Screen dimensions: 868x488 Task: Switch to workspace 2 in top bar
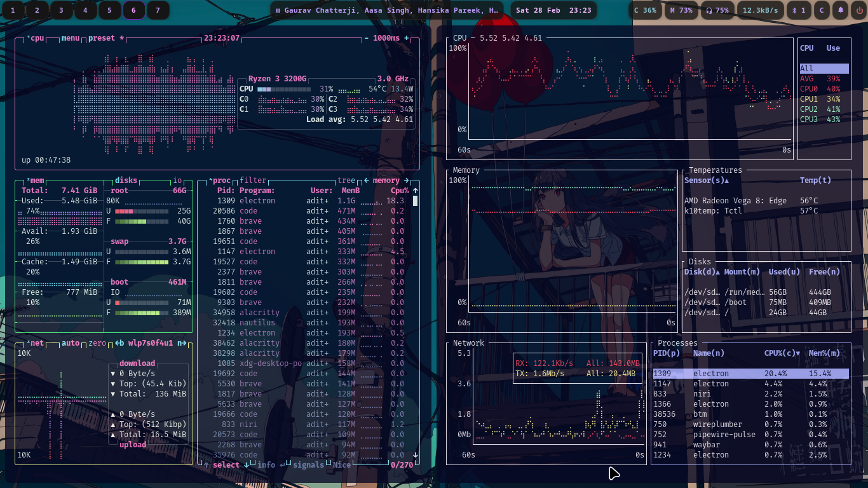click(37, 10)
